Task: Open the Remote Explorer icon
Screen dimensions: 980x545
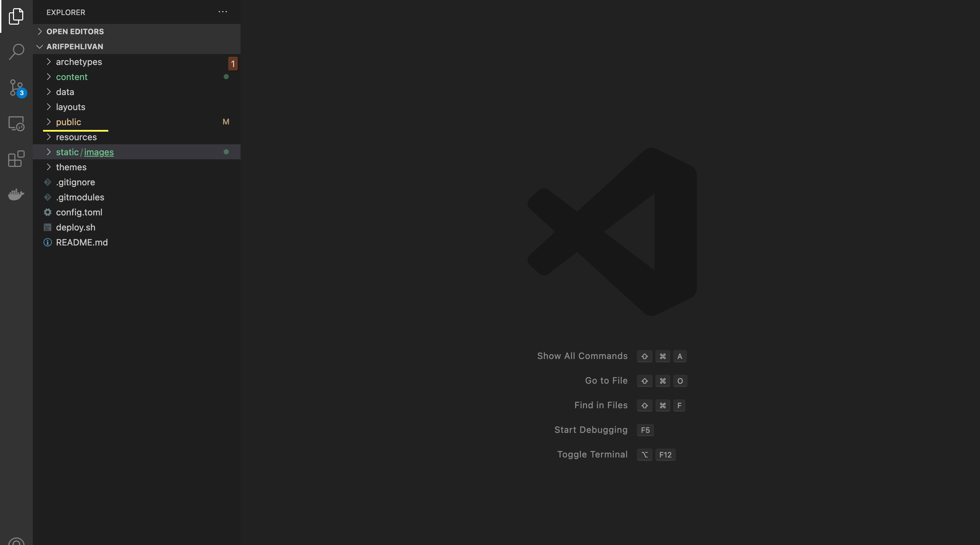Action: (x=16, y=124)
